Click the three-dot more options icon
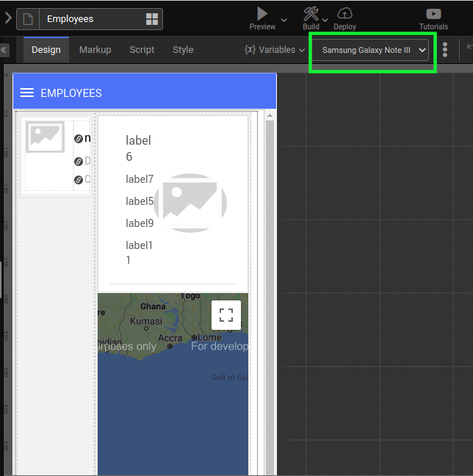Screen dimensions: 473x476 445,50
